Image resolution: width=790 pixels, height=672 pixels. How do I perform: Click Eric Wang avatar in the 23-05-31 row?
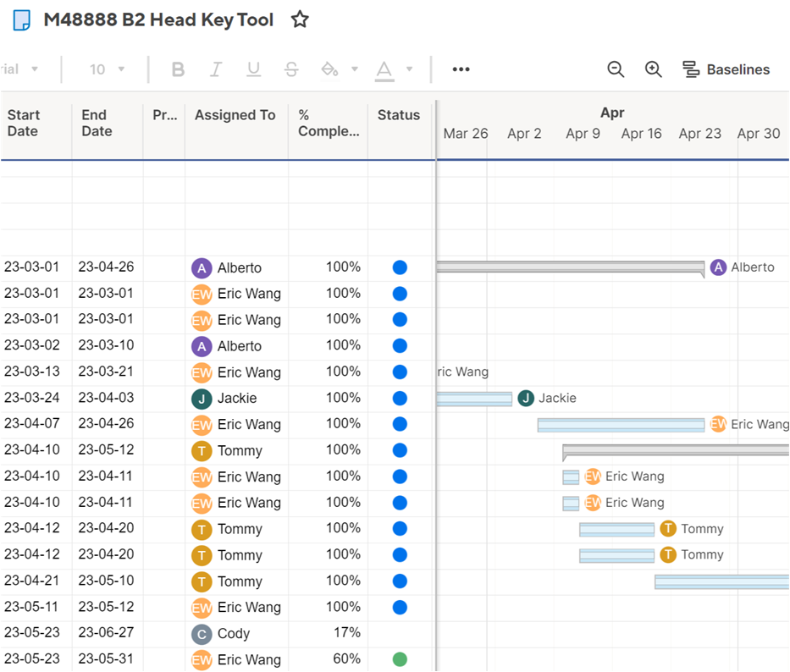(x=202, y=659)
